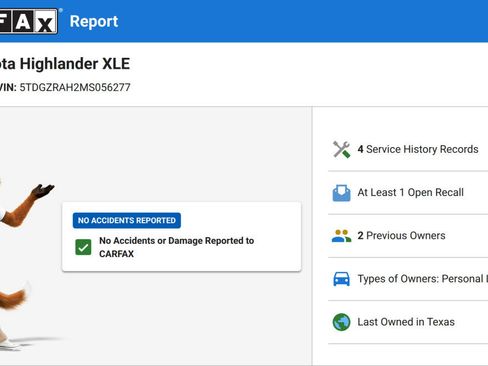The image size is (488, 366).
Task: Click No Accidents or Damage Reported text
Action: point(177,247)
